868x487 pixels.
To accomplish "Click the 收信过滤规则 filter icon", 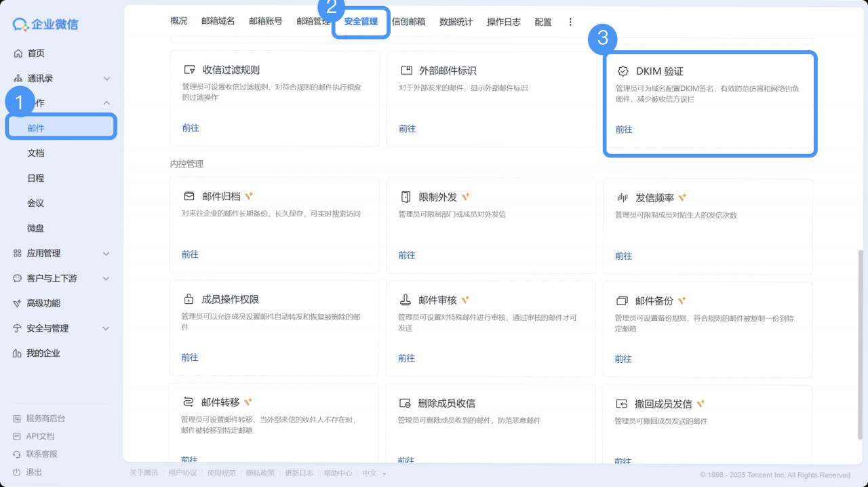I will pos(189,70).
